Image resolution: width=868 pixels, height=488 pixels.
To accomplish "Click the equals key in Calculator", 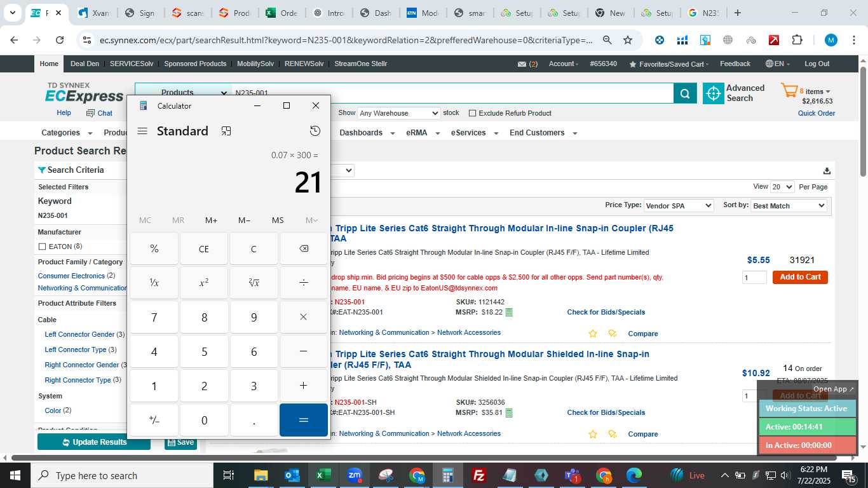I will pyautogui.click(x=304, y=420).
